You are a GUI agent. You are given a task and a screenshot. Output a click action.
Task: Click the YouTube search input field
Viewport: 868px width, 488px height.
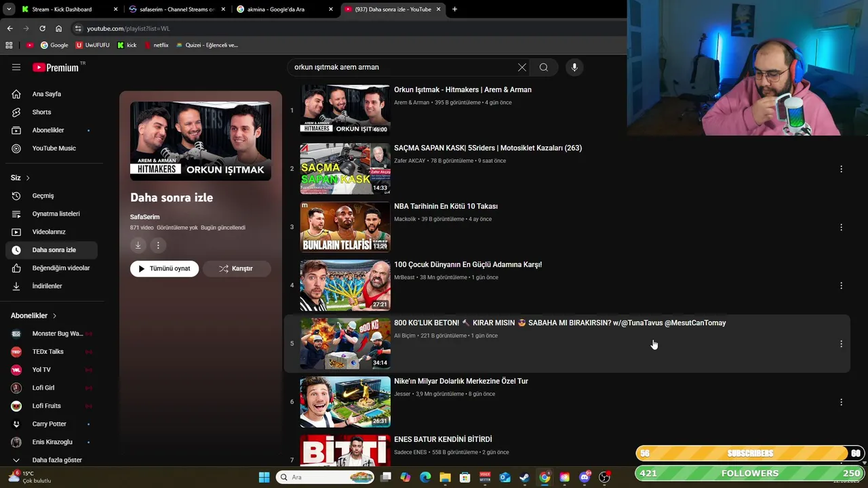pyautogui.click(x=403, y=67)
